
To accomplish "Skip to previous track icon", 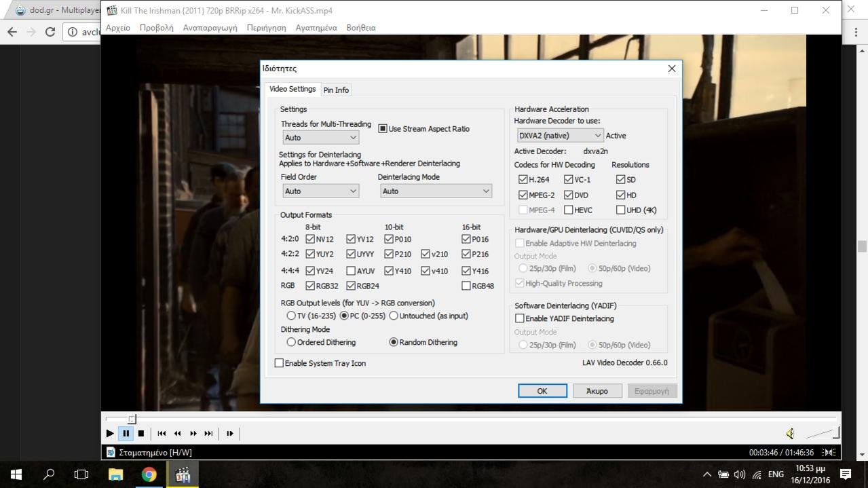I will point(162,434).
